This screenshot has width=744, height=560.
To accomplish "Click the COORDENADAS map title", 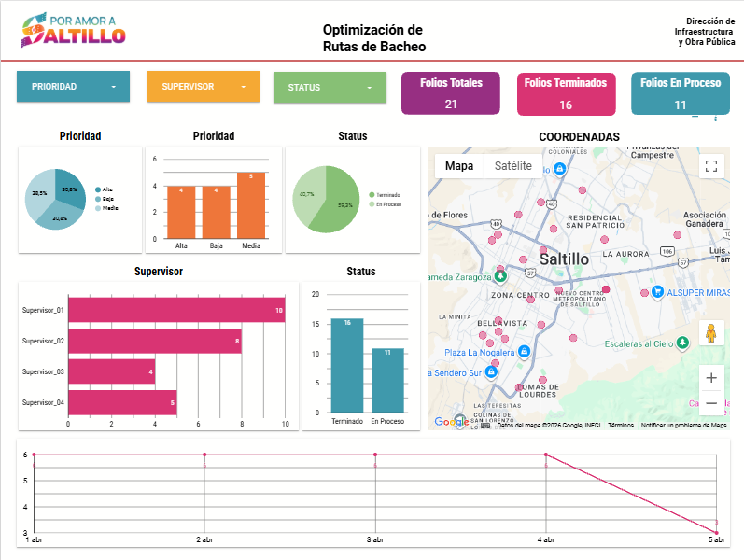I will [580, 137].
